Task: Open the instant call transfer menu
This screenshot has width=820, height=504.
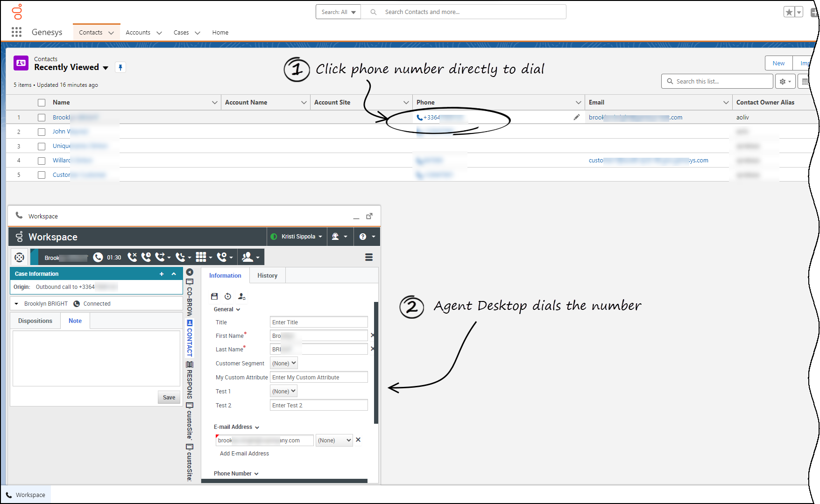Action: (x=163, y=257)
